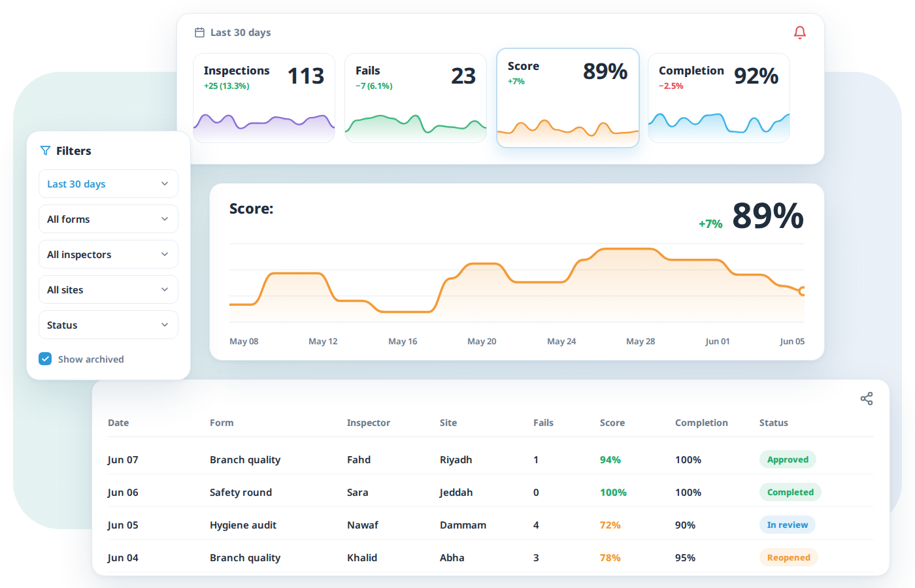Click the Last 30 days header label
The image size is (915, 588).
tap(241, 33)
